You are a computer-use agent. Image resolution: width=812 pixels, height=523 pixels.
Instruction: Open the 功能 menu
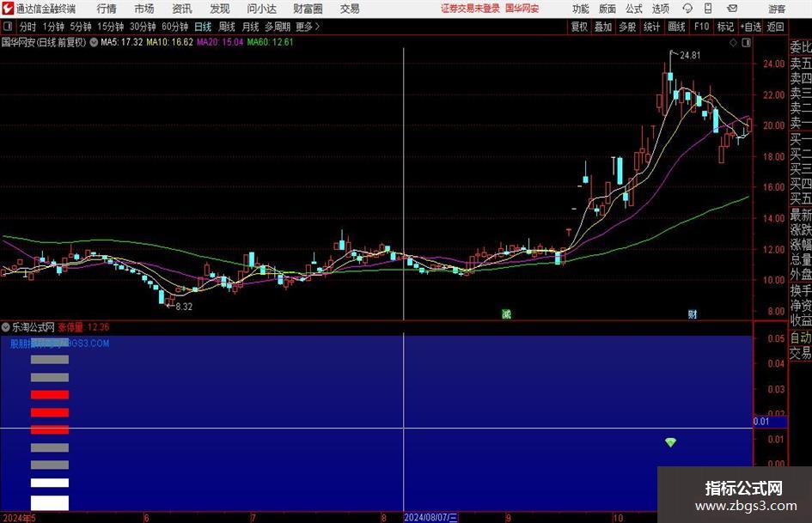pos(581,9)
